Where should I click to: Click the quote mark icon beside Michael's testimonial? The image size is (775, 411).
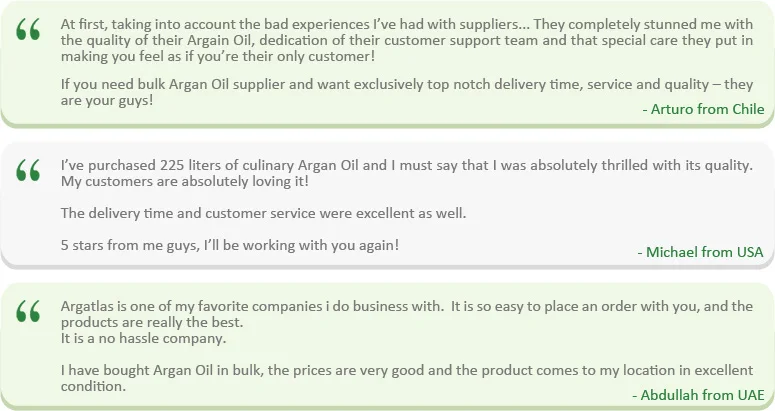tap(28, 172)
